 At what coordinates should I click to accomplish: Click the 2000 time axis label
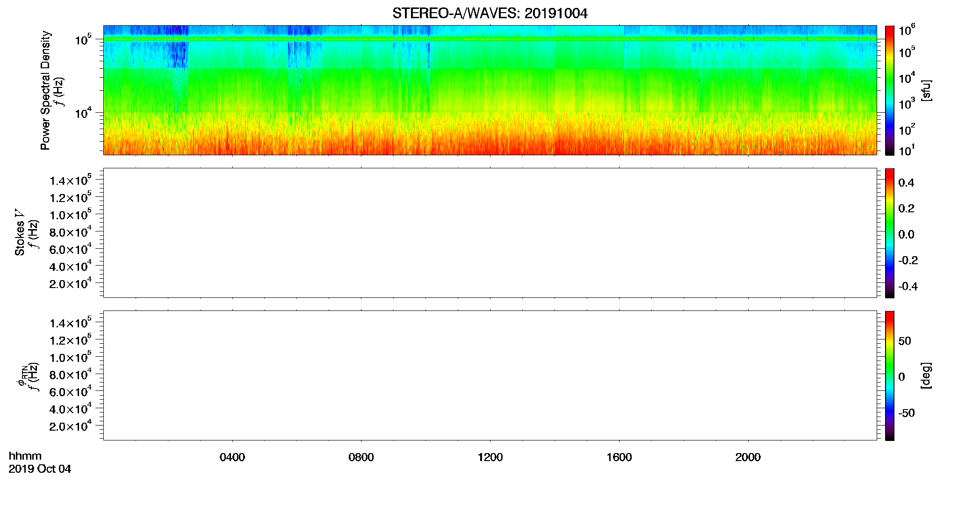tap(748, 457)
